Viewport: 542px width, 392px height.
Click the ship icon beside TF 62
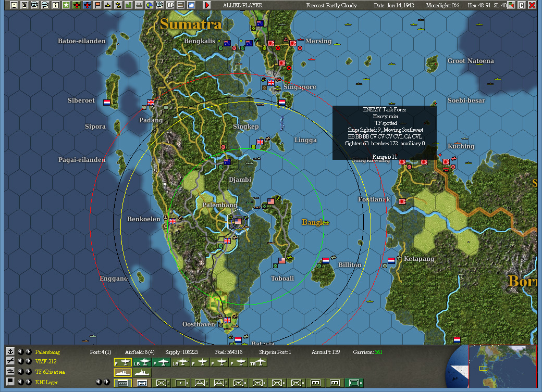[10, 371]
